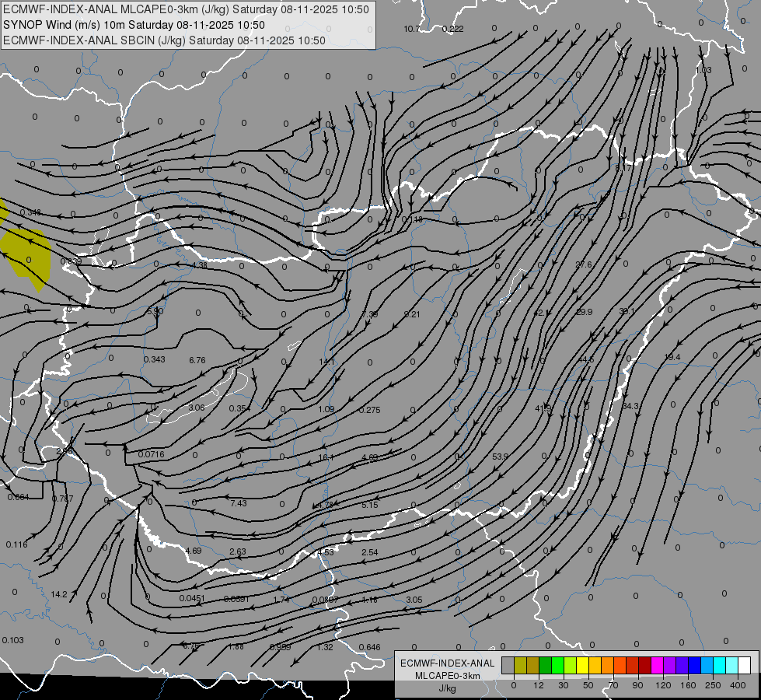Click the lime yellow-green legend swatch
This screenshot has width=761, height=700.
[x=571, y=665]
